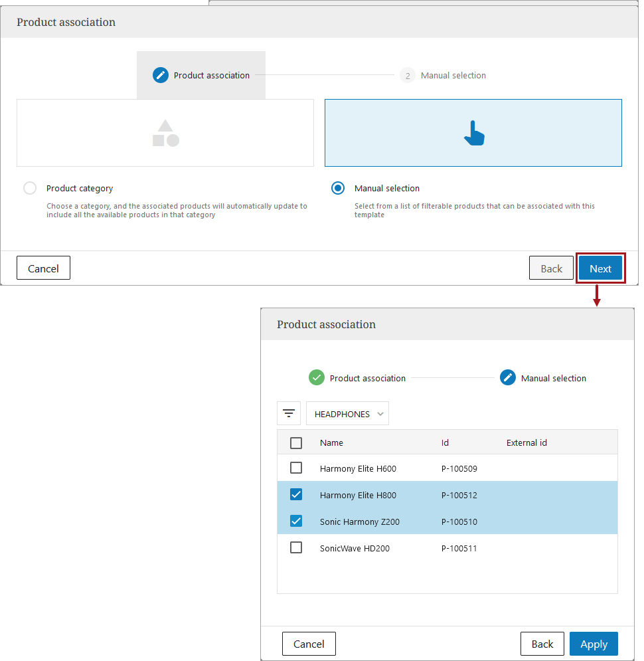Sort by the Name column header
This screenshot has width=644, height=661.
pos(331,442)
